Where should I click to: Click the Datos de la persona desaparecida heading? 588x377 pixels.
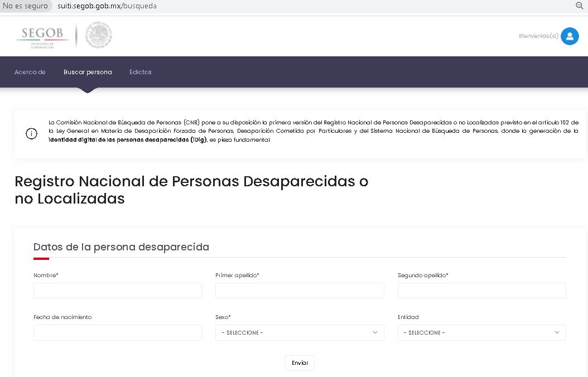click(x=121, y=247)
